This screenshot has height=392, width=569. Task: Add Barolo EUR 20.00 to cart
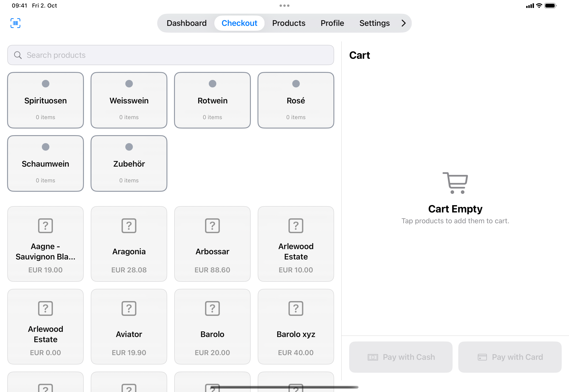pyautogui.click(x=212, y=327)
